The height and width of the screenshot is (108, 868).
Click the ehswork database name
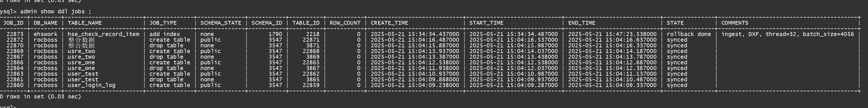coord(45,34)
